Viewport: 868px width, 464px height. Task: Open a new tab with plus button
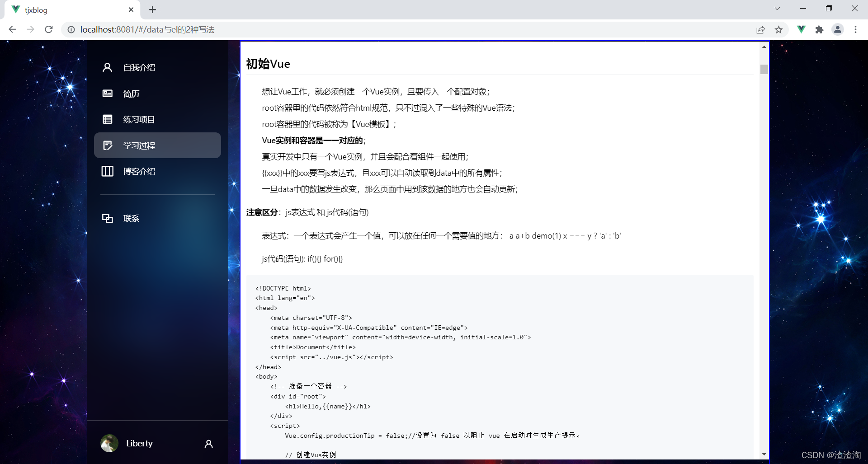point(152,9)
